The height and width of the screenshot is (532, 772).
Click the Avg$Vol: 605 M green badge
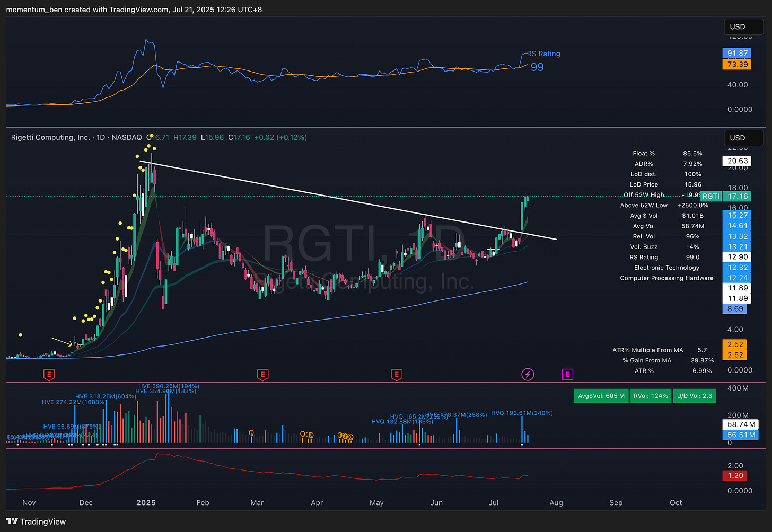click(601, 396)
